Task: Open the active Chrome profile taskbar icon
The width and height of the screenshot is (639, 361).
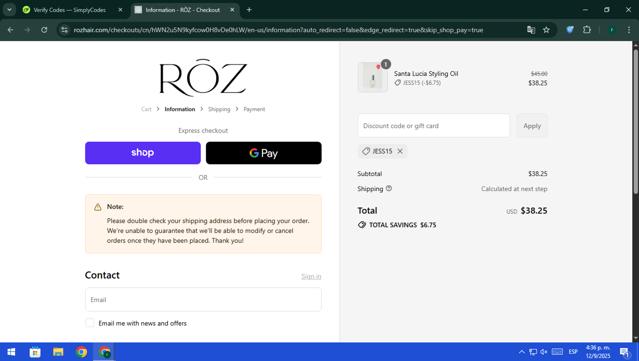Action: 105,352
